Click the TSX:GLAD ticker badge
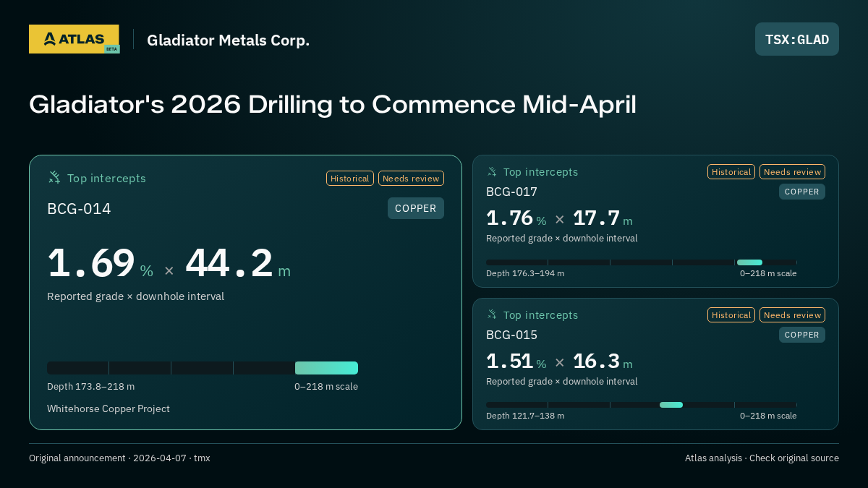The image size is (868, 488). 797,39
